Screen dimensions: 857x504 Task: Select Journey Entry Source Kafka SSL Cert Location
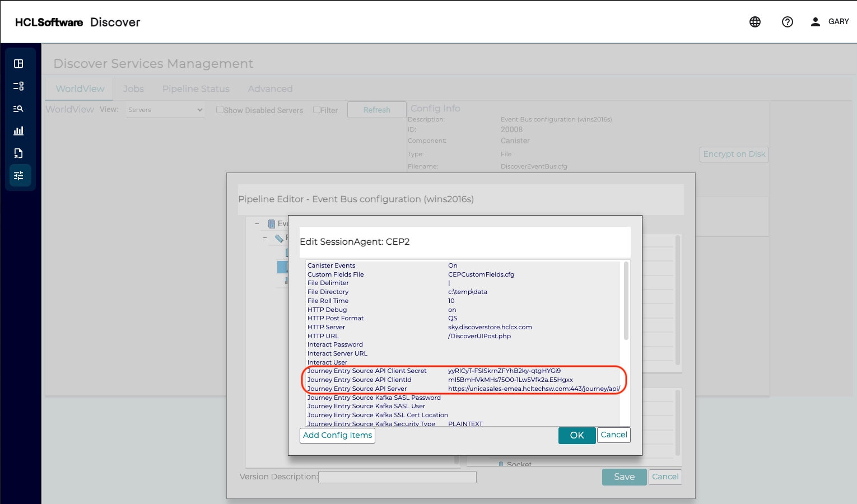[378, 415]
